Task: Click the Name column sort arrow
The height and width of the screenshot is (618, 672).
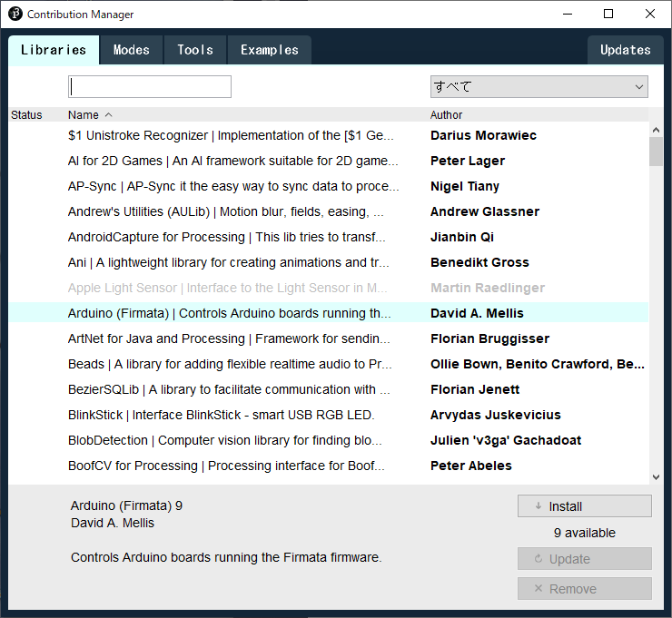Action: click(x=108, y=114)
